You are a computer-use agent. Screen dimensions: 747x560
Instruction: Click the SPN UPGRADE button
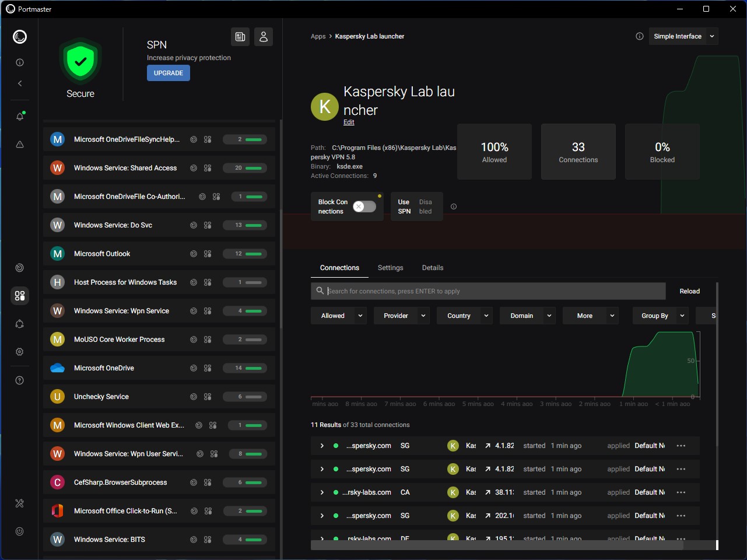169,73
